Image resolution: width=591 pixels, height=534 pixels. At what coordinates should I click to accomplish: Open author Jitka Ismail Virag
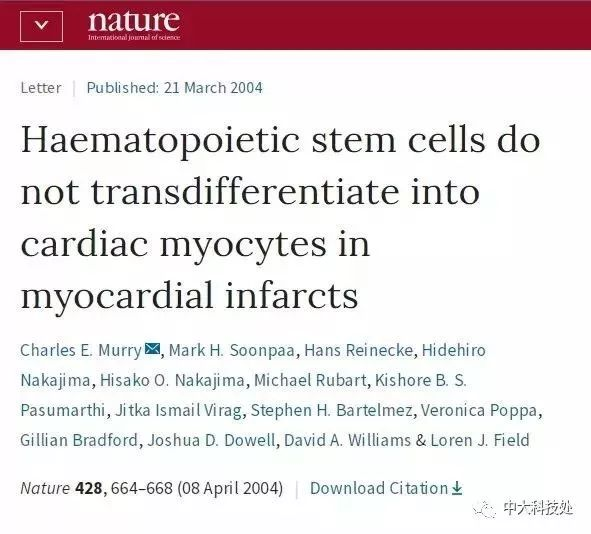click(x=178, y=410)
